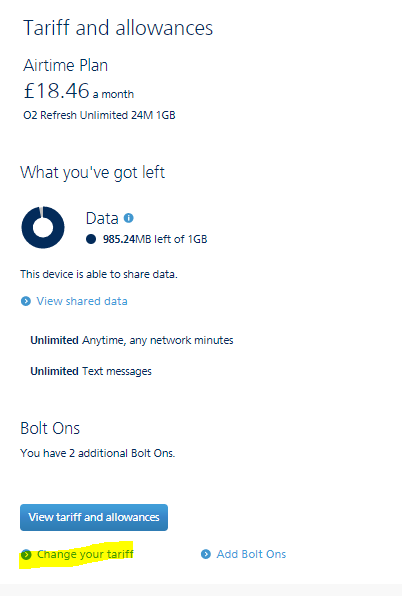The width and height of the screenshot is (402, 596).
Task: Click the View tariff and allowances button
Action: [x=94, y=517]
